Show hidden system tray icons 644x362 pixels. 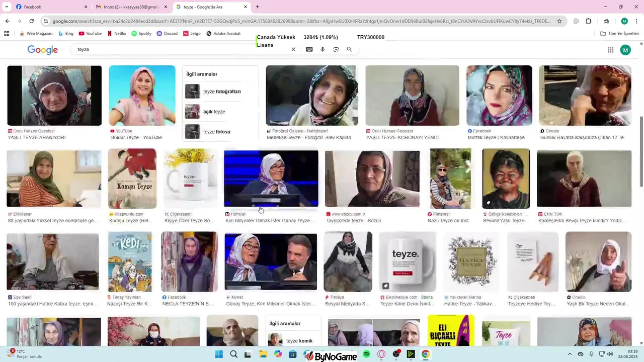point(570,354)
